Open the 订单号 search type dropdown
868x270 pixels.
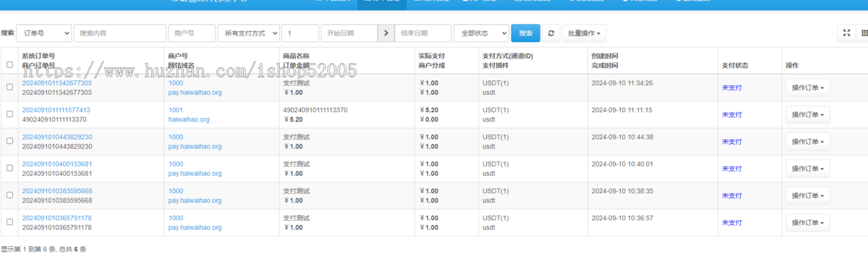[x=43, y=33]
